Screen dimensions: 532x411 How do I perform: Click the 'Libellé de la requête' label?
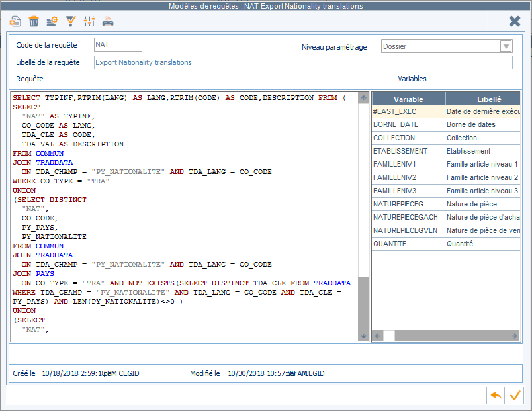tap(48, 62)
